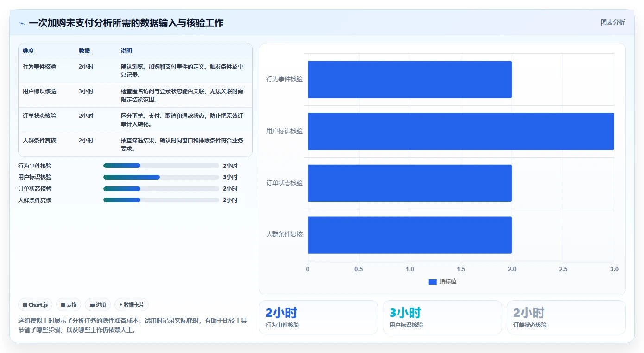Open the 3小时 用户标识核验 data card
Screen dimensions: 644x353
coord(442,317)
